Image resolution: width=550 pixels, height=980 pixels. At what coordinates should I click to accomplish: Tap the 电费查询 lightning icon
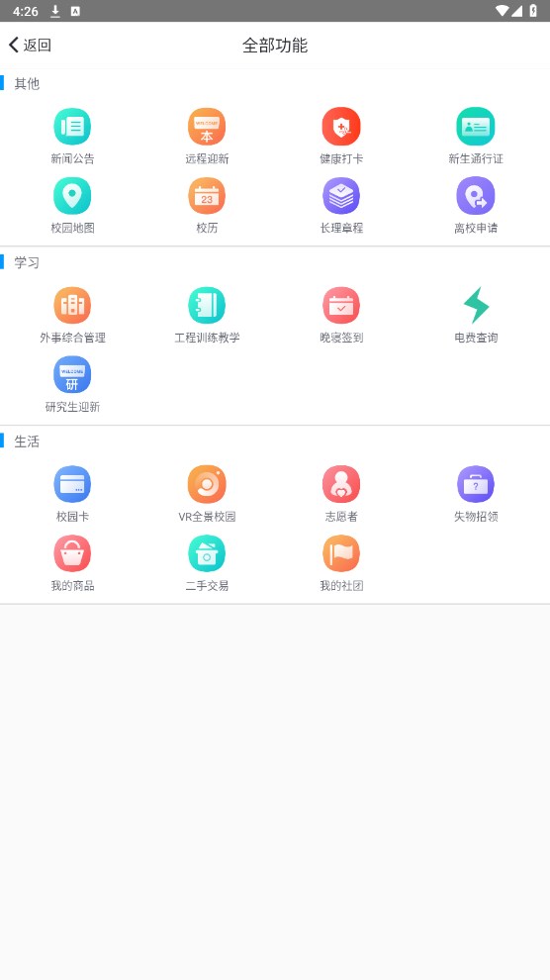tap(476, 306)
